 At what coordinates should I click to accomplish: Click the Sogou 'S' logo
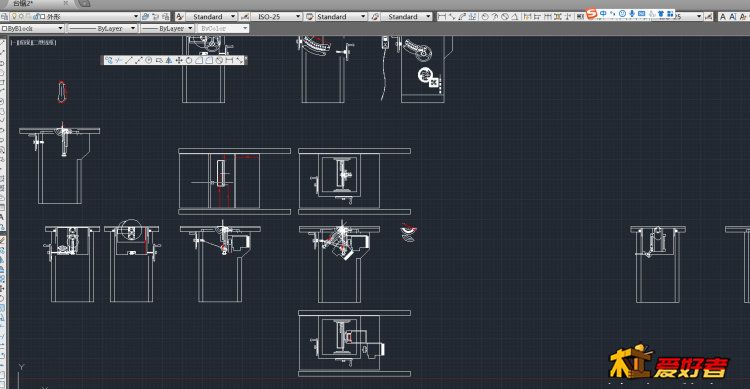[592, 13]
